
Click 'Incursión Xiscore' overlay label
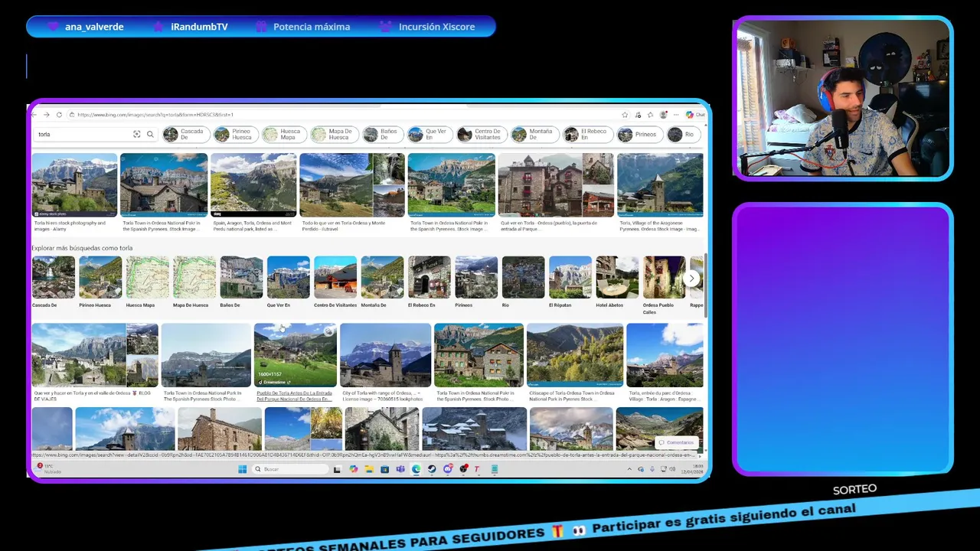(436, 27)
